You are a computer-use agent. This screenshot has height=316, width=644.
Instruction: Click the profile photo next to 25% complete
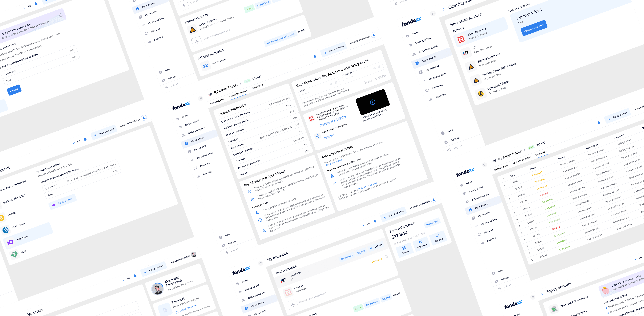click(x=157, y=289)
